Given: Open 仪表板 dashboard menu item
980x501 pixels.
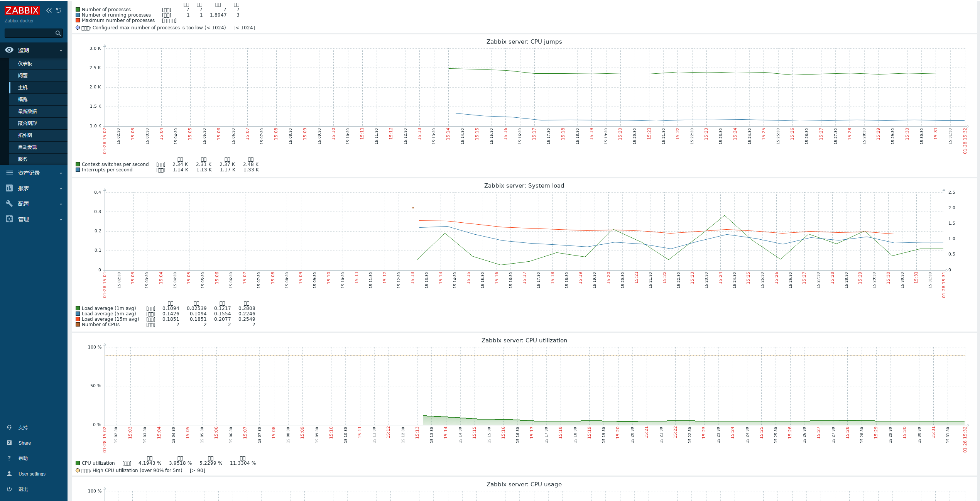Looking at the screenshot, I should tap(25, 64).
